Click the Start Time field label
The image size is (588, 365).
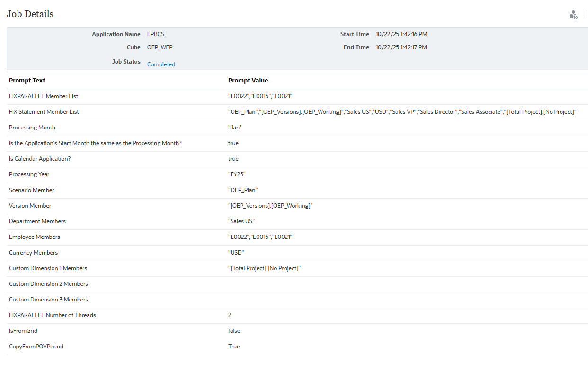click(x=355, y=34)
